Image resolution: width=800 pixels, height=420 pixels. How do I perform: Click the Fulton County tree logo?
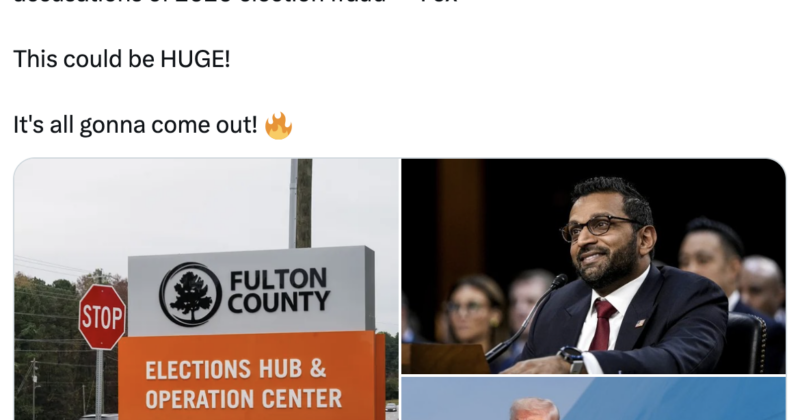190,294
